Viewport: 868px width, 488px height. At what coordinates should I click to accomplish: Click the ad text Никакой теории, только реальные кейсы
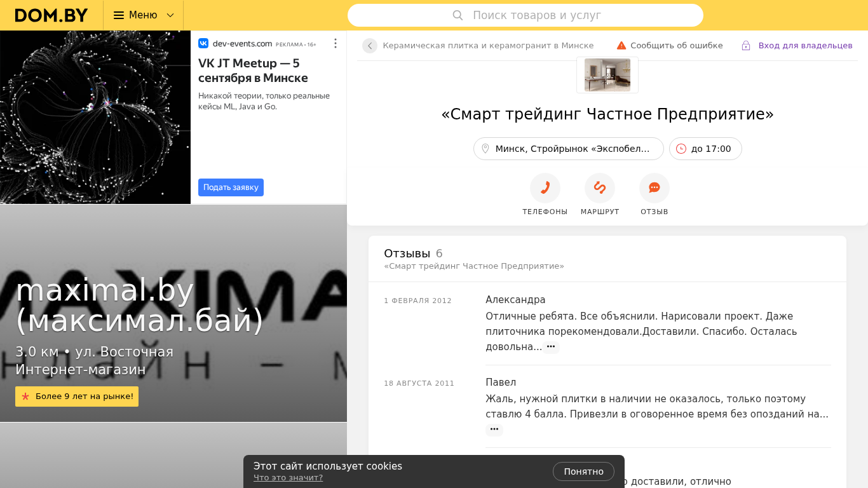coord(264,101)
